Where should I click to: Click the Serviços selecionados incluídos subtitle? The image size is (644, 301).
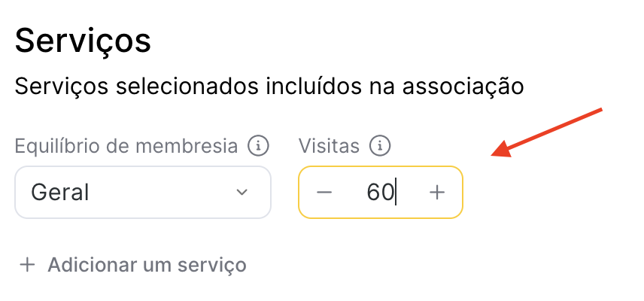[269, 87]
